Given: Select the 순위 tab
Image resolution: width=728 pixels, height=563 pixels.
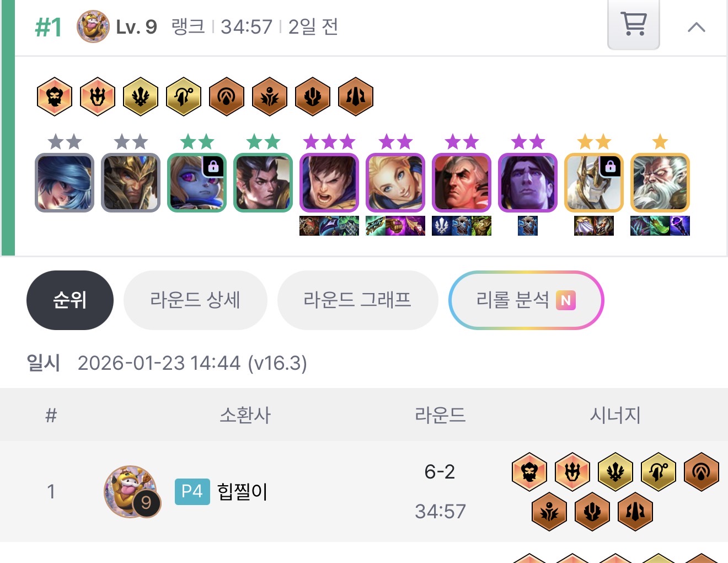Looking at the screenshot, I should pyautogui.click(x=70, y=300).
